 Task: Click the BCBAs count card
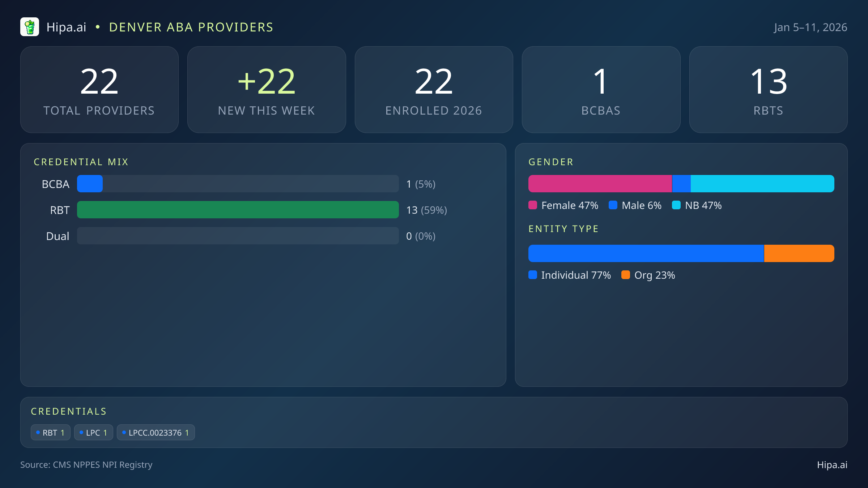tap(601, 89)
